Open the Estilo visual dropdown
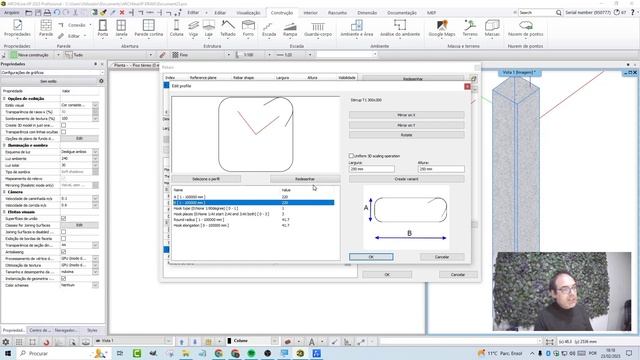Screen dimensions: 640x360 pos(95,105)
